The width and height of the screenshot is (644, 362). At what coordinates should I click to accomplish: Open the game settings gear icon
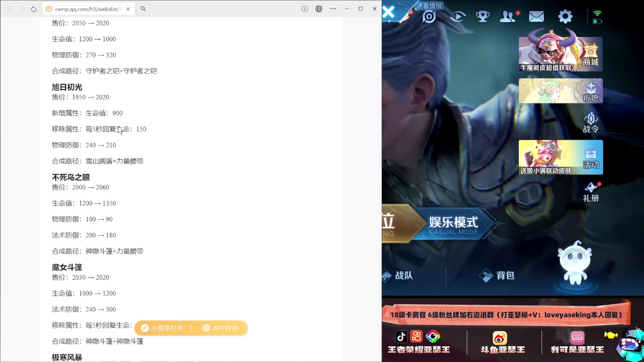pos(565,16)
